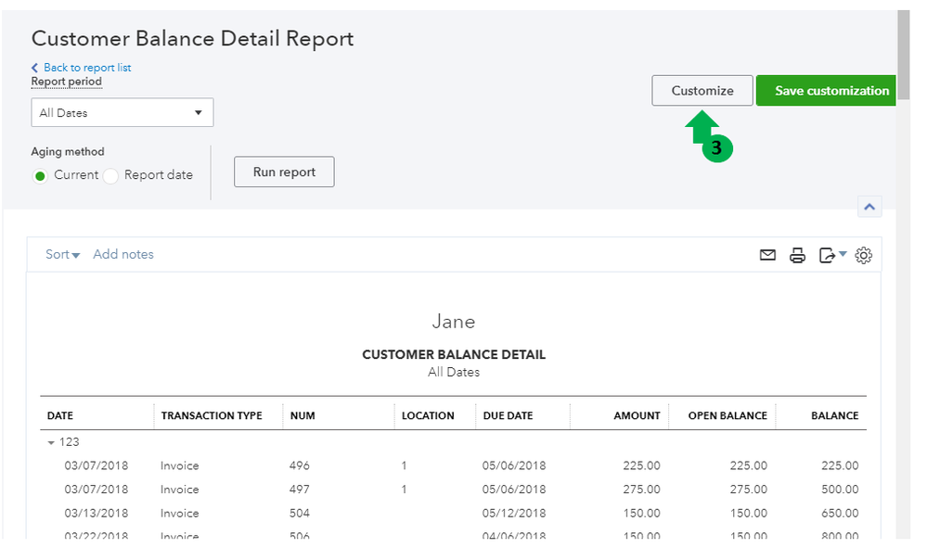Go back to report list link
Image resolution: width=927 pixels, height=560 pixels.
[87, 68]
